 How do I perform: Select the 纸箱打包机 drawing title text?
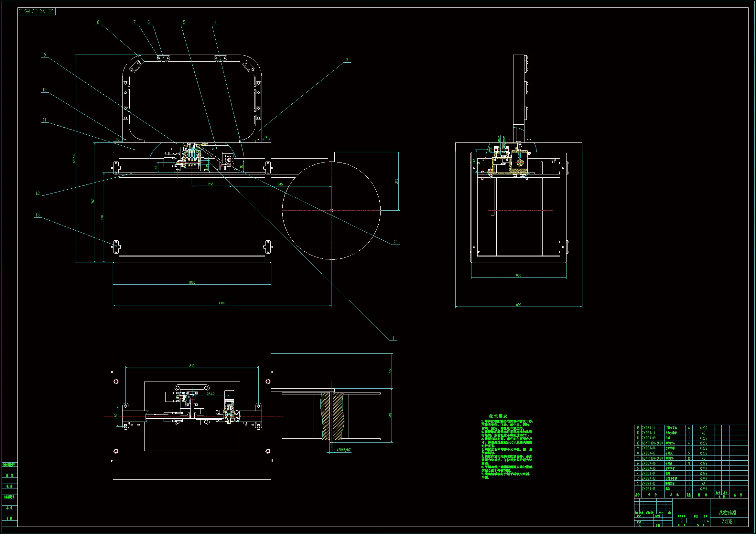click(x=728, y=512)
